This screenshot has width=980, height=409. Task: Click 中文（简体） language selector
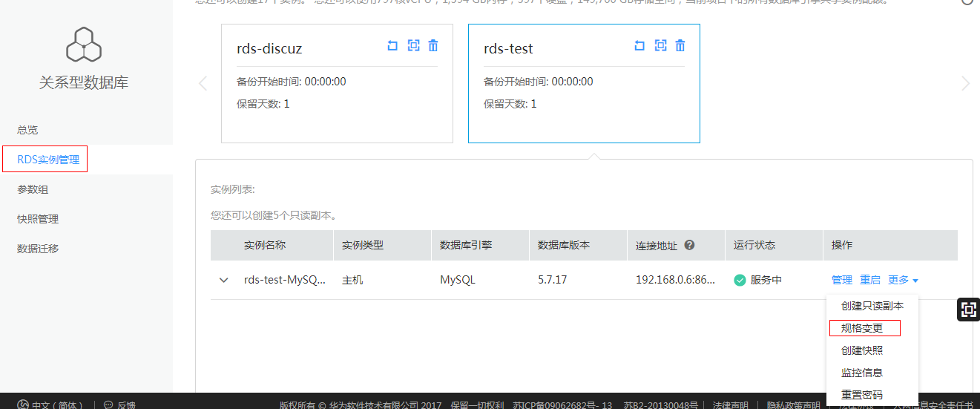coord(58,405)
